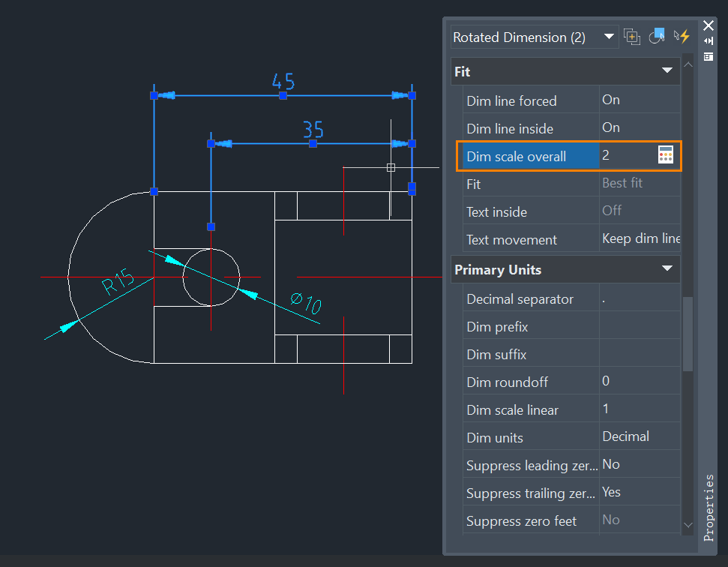Select the Dim line inside property row
Image resolution: width=728 pixels, height=567 pixels.
[x=571, y=128]
